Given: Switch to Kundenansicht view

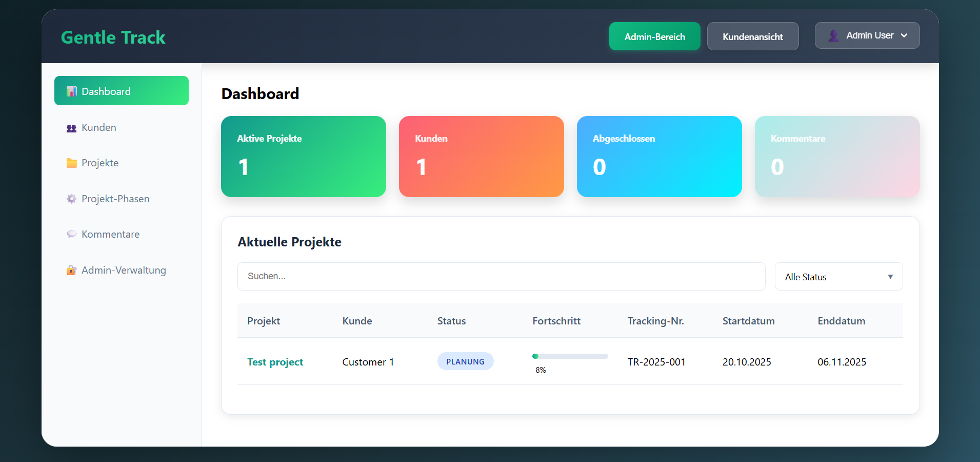Looking at the screenshot, I should click(x=752, y=36).
